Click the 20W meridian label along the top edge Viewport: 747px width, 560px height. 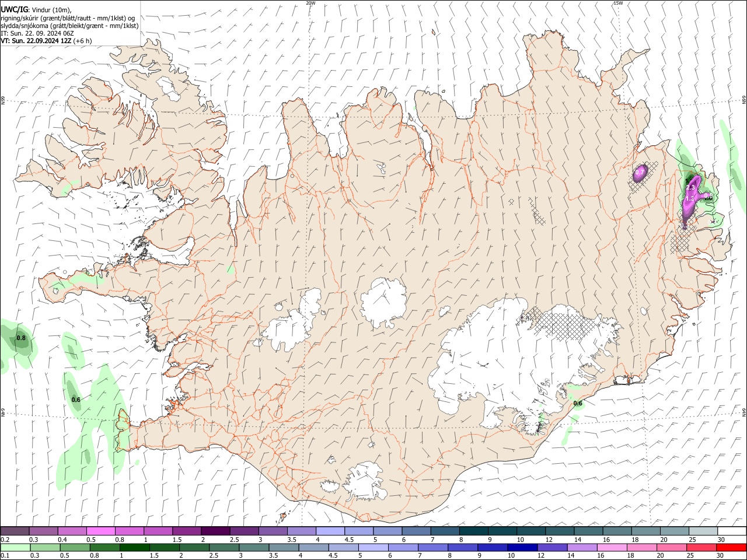click(310, 3)
